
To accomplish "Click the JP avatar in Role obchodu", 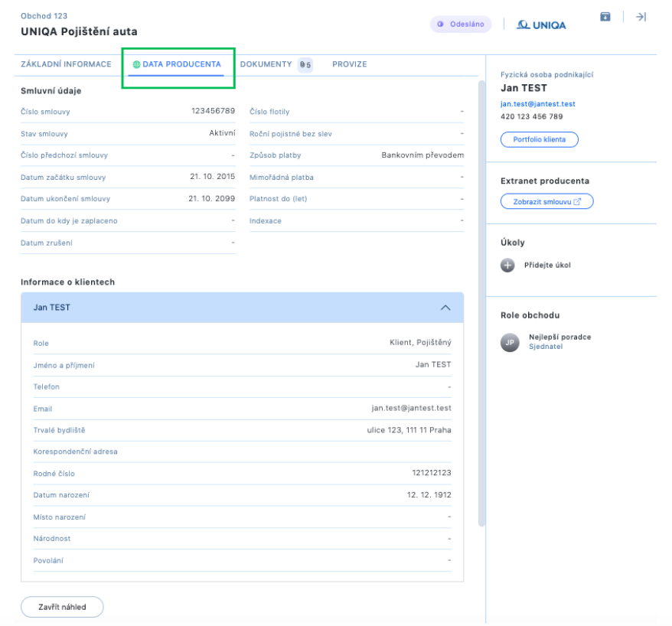I will point(510,342).
